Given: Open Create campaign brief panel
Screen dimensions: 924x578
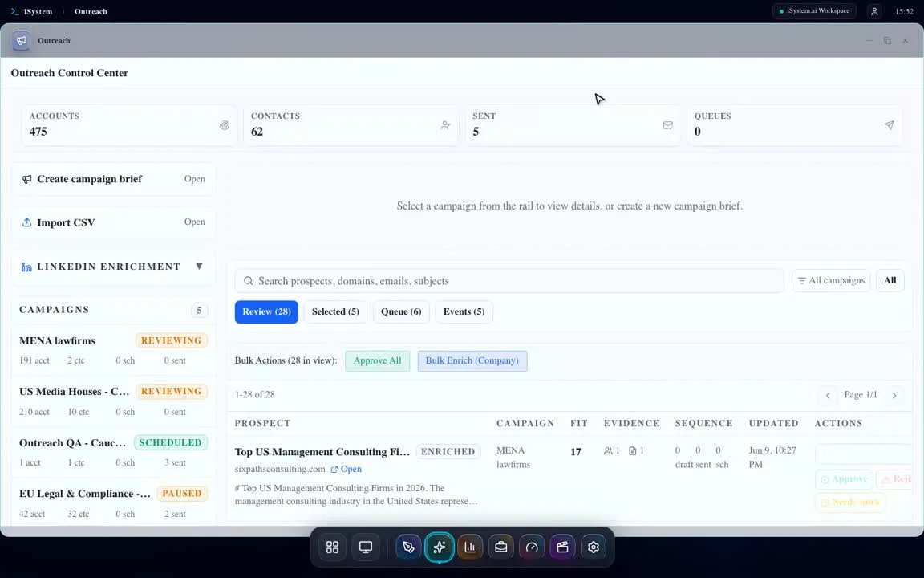Looking at the screenshot, I should 114,179.
